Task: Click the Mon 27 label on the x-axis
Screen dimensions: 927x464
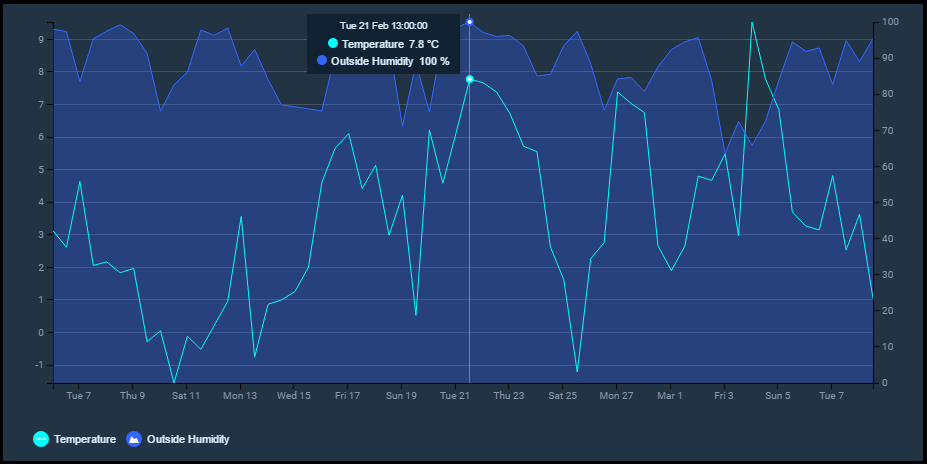Action: point(616,396)
